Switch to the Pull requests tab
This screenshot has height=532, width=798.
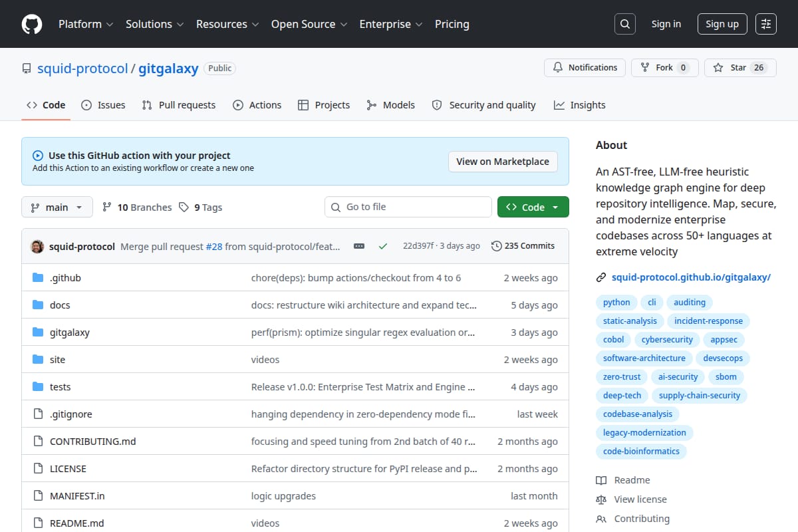pos(179,105)
